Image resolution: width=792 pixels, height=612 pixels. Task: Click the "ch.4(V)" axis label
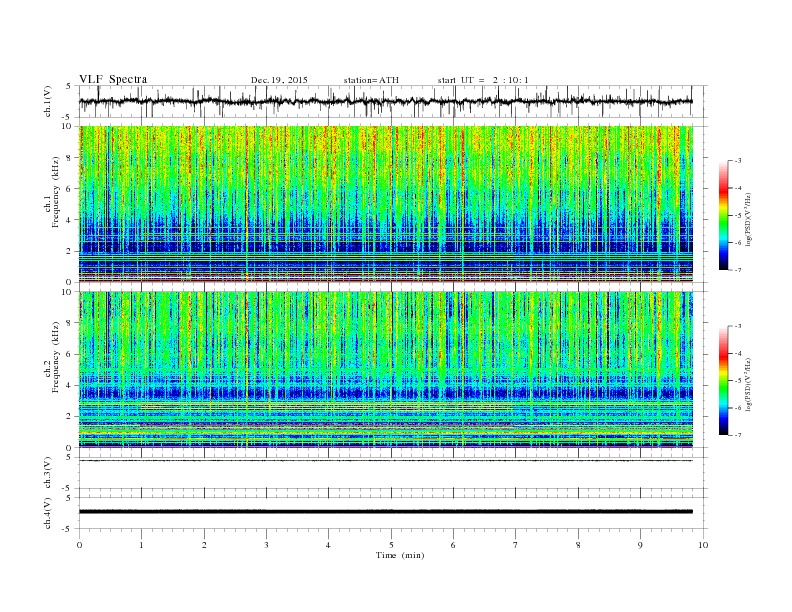[48, 513]
